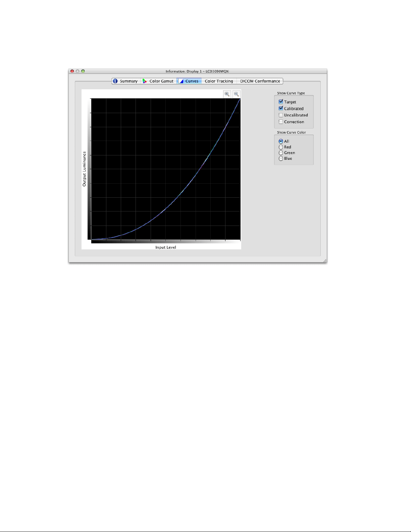Enable the Uncalibrated curve checkbox
This screenshot has width=411, height=532.
[281, 115]
